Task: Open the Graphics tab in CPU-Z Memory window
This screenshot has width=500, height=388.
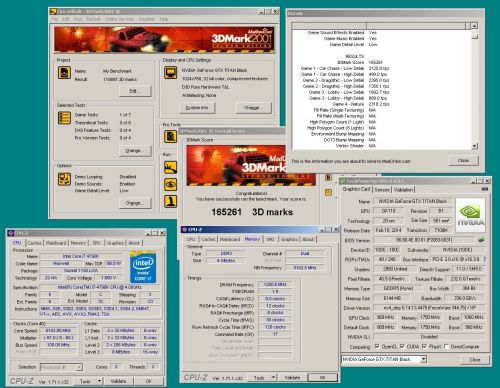Action: click(289, 239)
